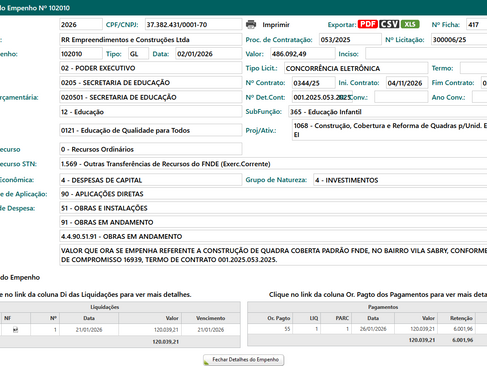487x366 pixels.
Task: Click Tipo Licit. field CONCORRÊNCIA ELETRÔNICA
Action: [356, 68]
